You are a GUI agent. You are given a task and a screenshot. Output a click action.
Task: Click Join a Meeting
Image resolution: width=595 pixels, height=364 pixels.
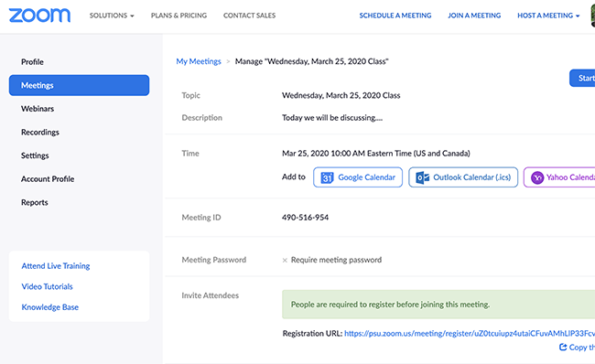474,16
